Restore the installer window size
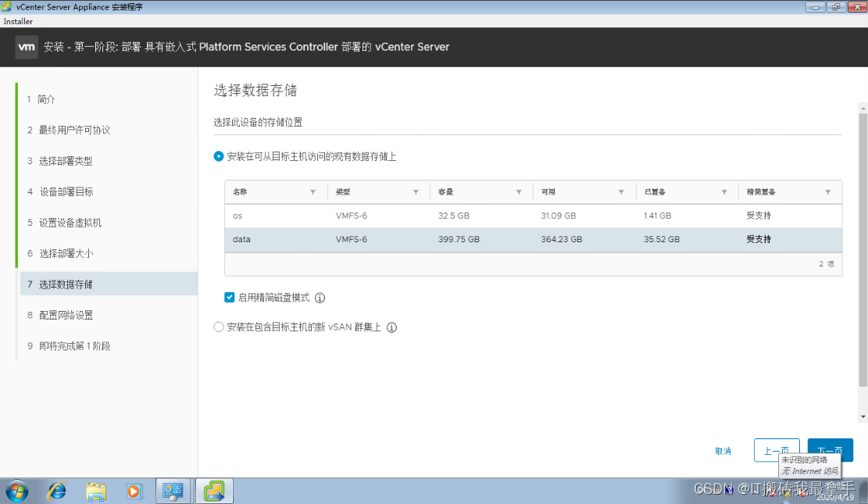 [836, 7]
